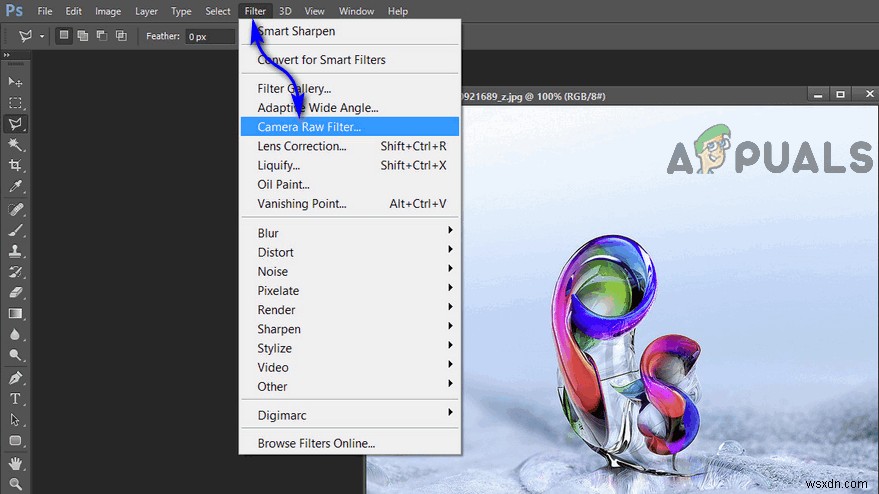This screenshot has height=494, width=879.
Task: Select the Magic Wand tool
Action: coord(15,145)
